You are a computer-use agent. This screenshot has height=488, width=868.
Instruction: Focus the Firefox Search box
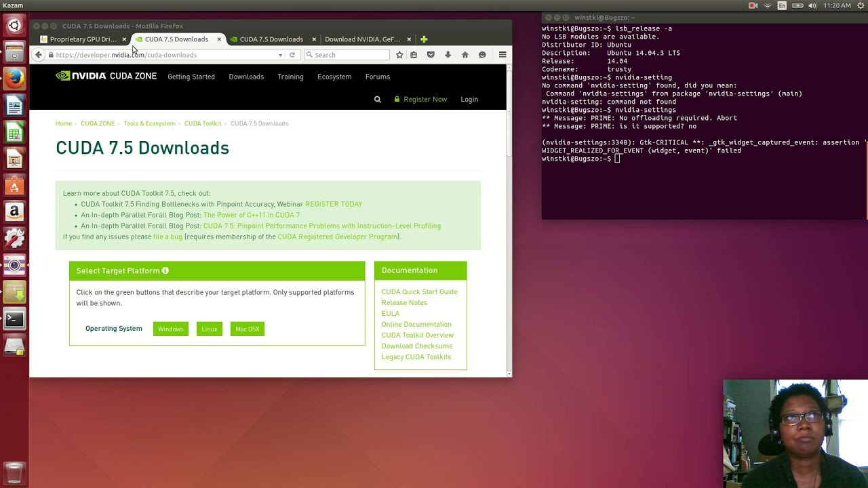(x=346, y=55)
